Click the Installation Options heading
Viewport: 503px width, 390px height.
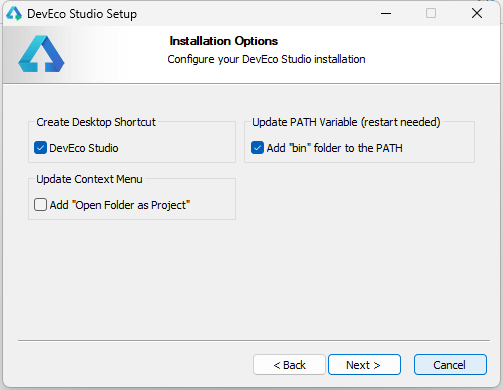[224, 41]
